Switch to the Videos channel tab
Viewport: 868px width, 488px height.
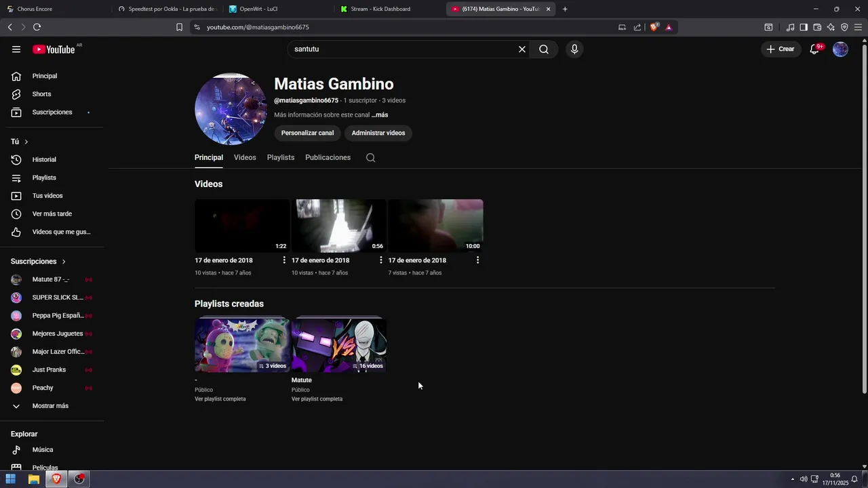click(245, 157)
